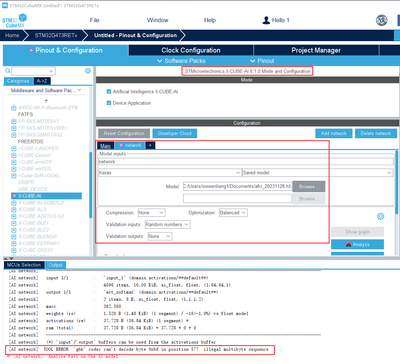This screenshot has height=364, width=400.
Task: Select the Output tab
Action: point(56,265)
